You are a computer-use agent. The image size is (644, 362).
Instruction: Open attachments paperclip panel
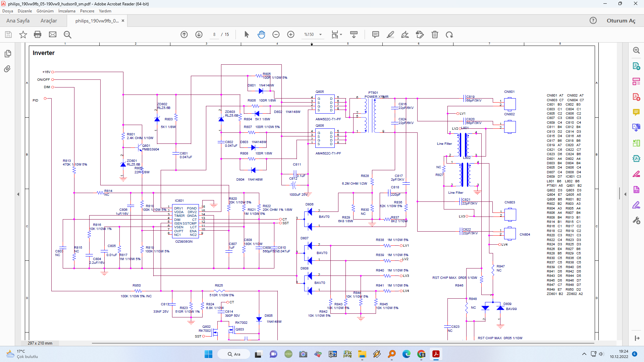[8, 69]
